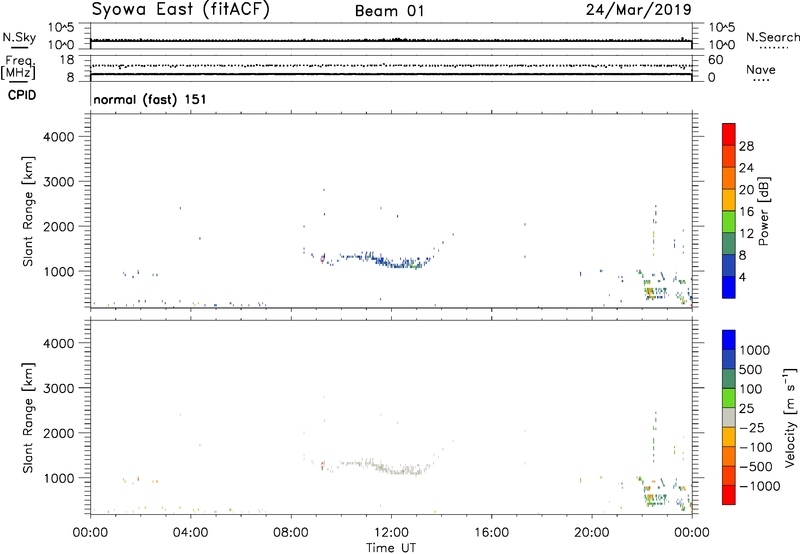Click the '20:00' time axis tick
800x554 pixels.
592,533
